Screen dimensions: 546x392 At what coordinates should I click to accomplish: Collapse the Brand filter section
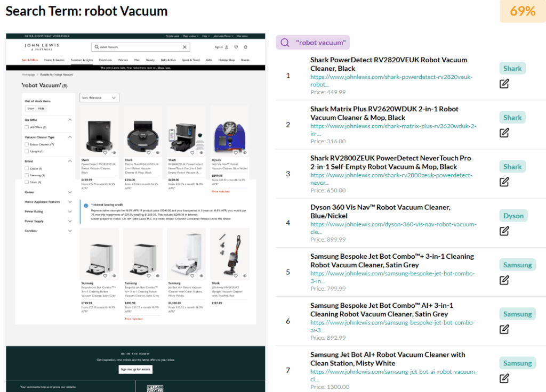(70, 160)
